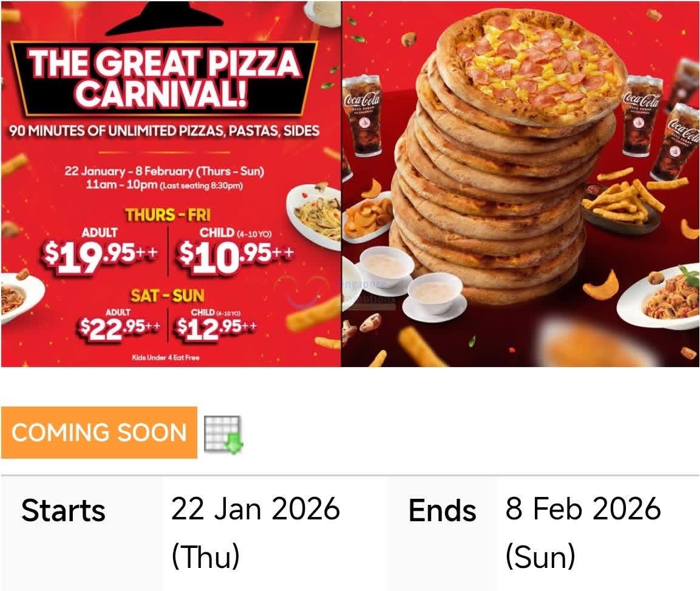Image resolution: width=700 pixels, height=591 pixels.
Task: Open the Great Pizza Carnival title banner
Action: (x=165, y=79)
